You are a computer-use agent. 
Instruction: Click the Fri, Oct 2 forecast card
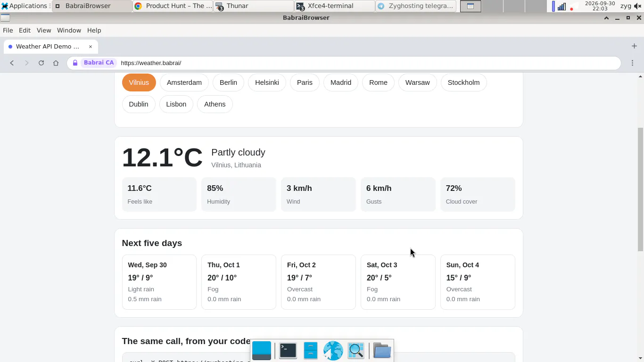[x=318, y=282]
